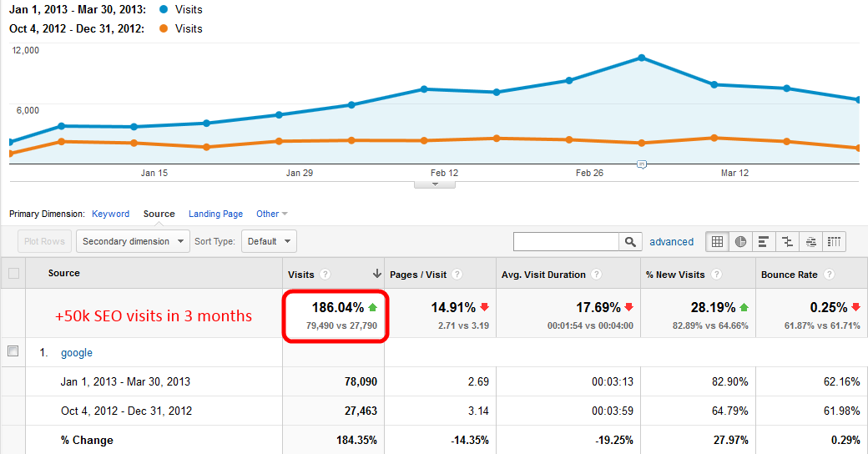Select the Keyword primary dimension
The height and width of the screenshot is (454, 868).
110,214
